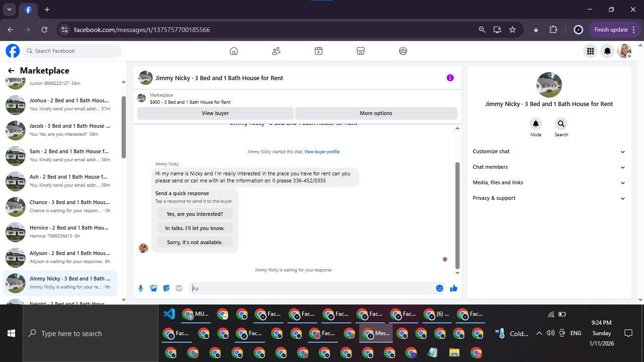Click View buyer button

click(x=215, y=113)
